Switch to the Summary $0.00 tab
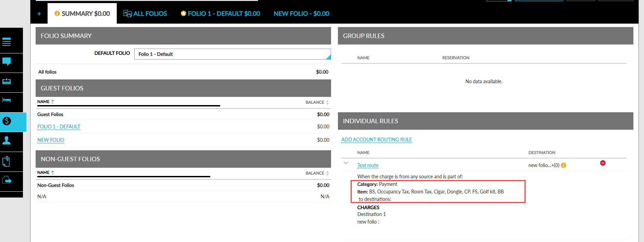 [x=82, y=14]
